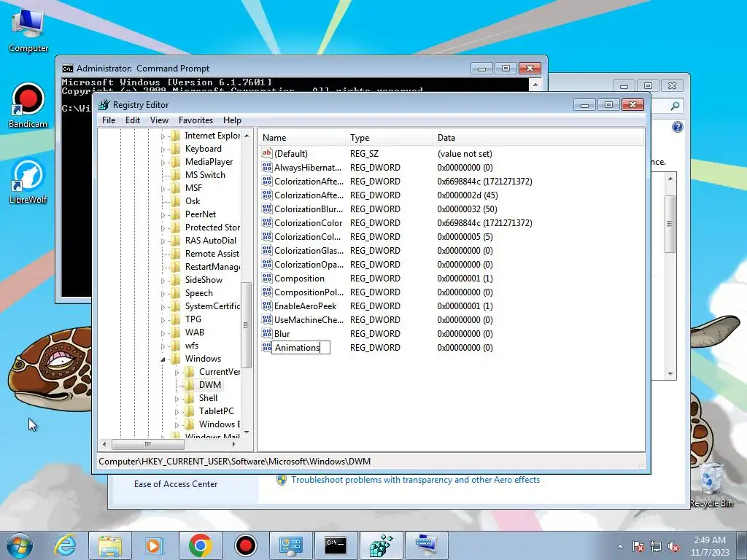The height and width of the screenshot is (560, 747).
Task: Open the Recycle Bin on the desktop
Action: 711,484
